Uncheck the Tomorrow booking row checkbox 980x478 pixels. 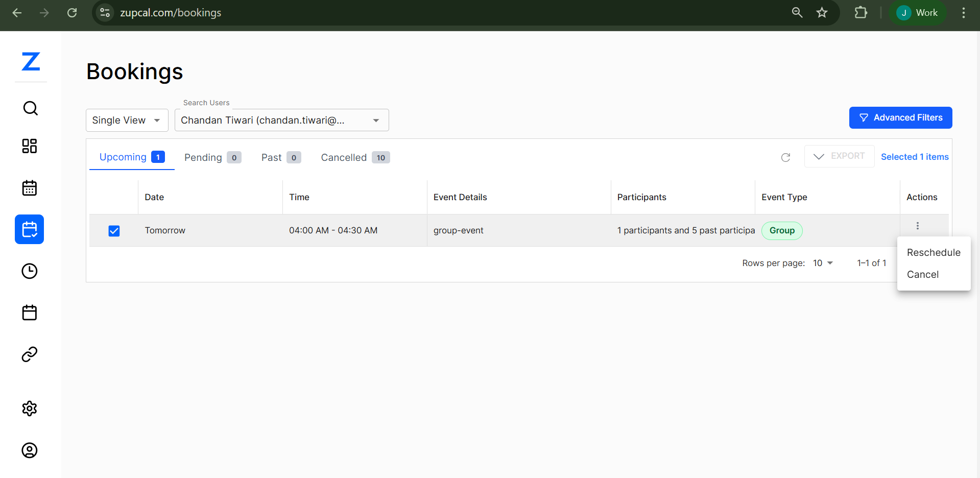[114, 231]
